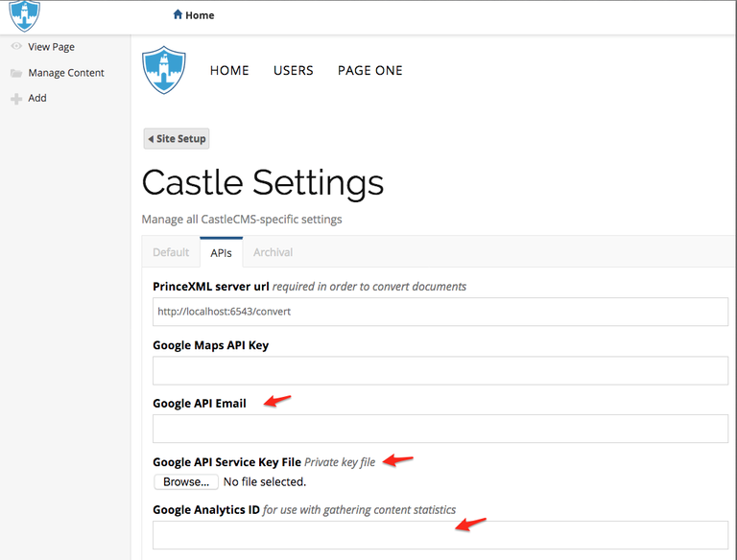Viewport: 737px width, 560px height.
Task: Click the 'Google API Service Key File' label
Action: tap(227, 462)
